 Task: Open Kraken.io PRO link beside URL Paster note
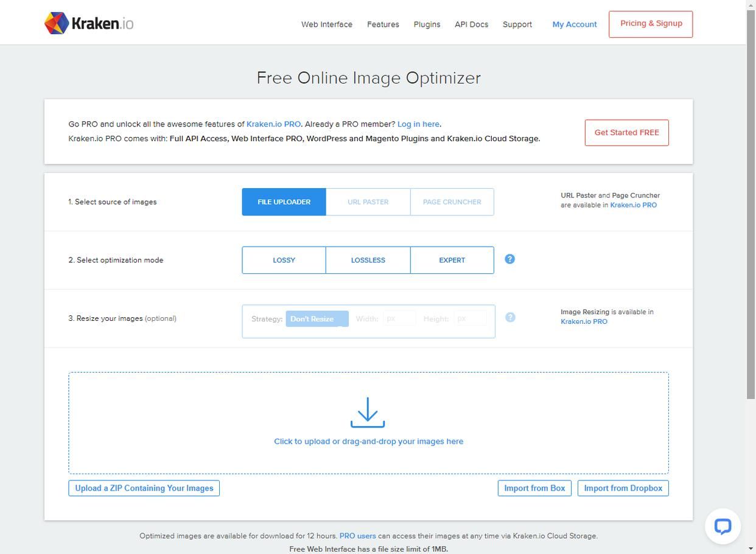tap(633, 205)
